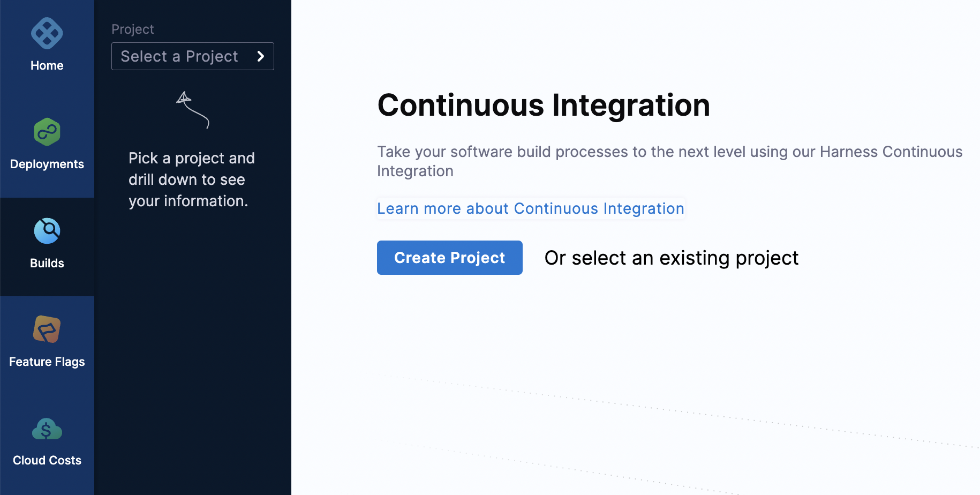Viewport: 980px width, 495px height.
Task: Click 'Or select an existing project' text
Action: [x=672, y=258]
